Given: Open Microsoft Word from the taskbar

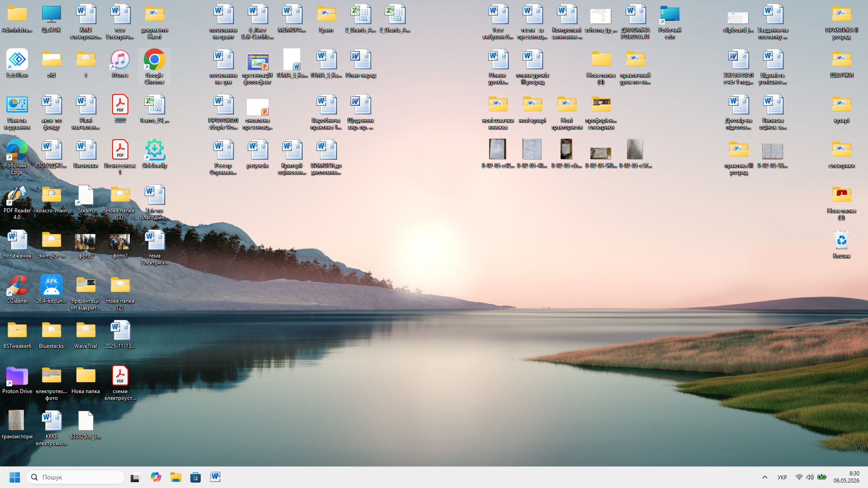Looking at the screenshot, I should 215,477.
